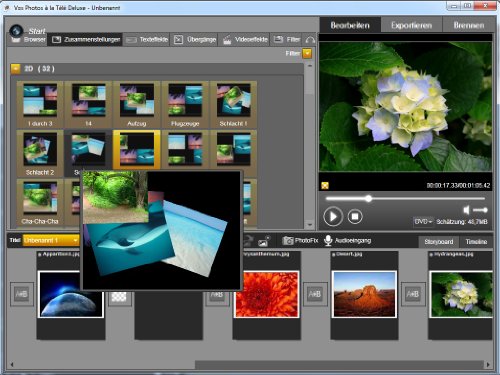Image resolution: width=500 pixels, height=375 pixels.
Task: Switch to the Bearbeiten tab
Action: pyautogui.click(x=350, y=25)
